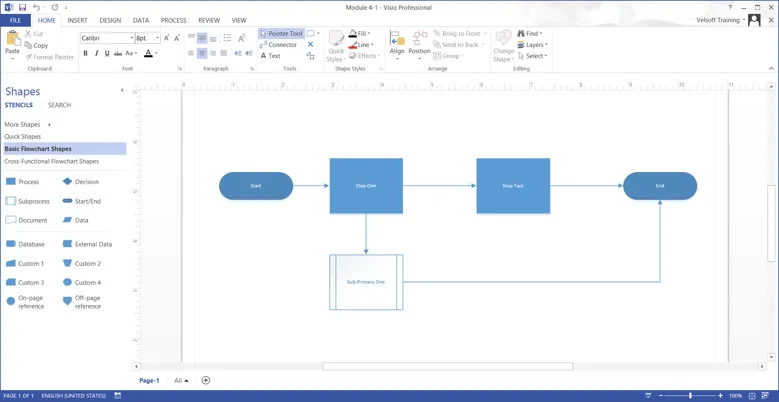Click the 100% zoom level button
This screenshot has height=402, width=779.
(736, 396)
